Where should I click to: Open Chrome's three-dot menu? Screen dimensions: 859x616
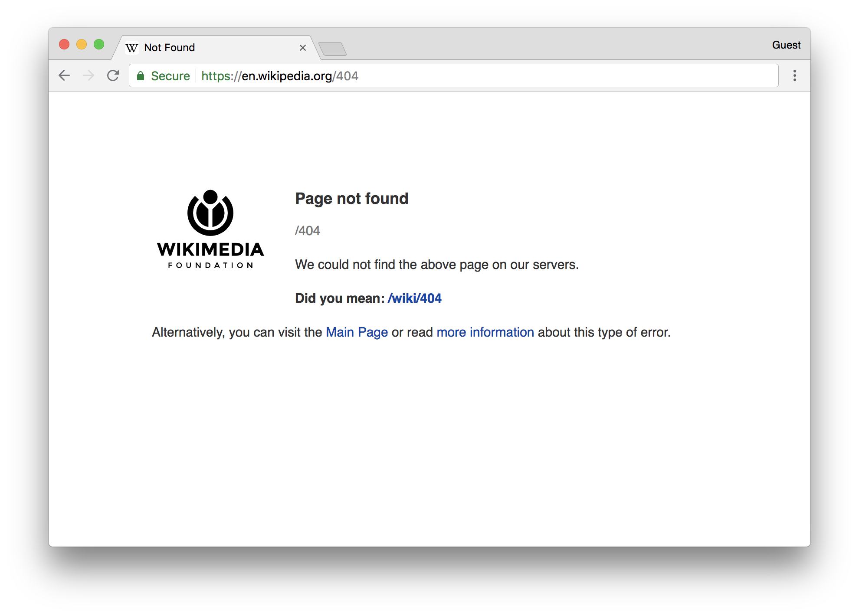tap(794, 75)
